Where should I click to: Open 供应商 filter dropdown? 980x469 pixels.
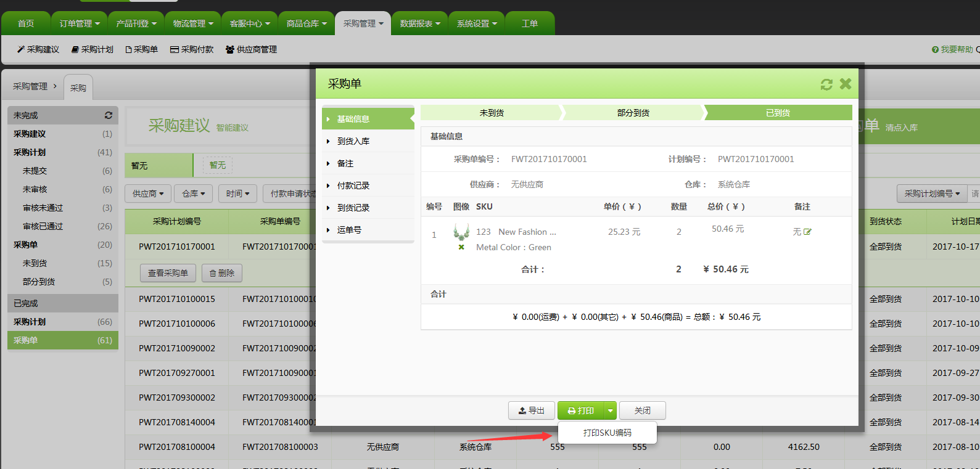(148, 194)
